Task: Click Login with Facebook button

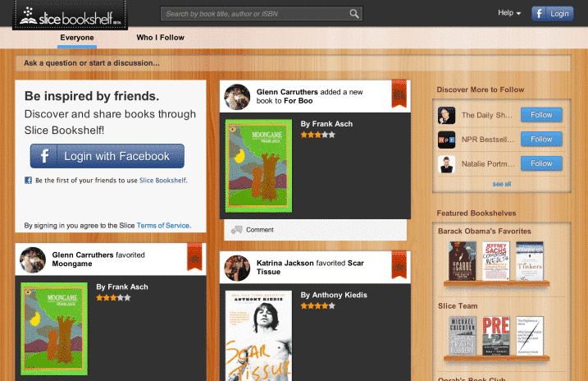Action: (x=107, y=156)
